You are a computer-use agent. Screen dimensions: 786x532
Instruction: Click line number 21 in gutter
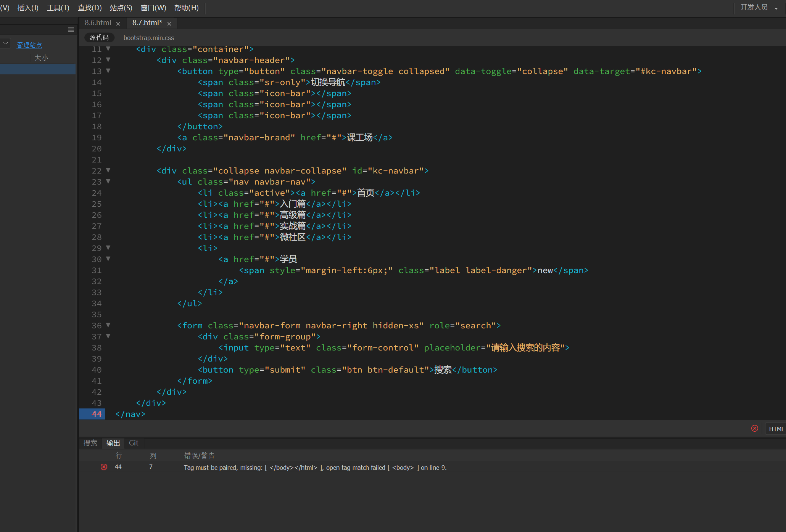(97, 159)
